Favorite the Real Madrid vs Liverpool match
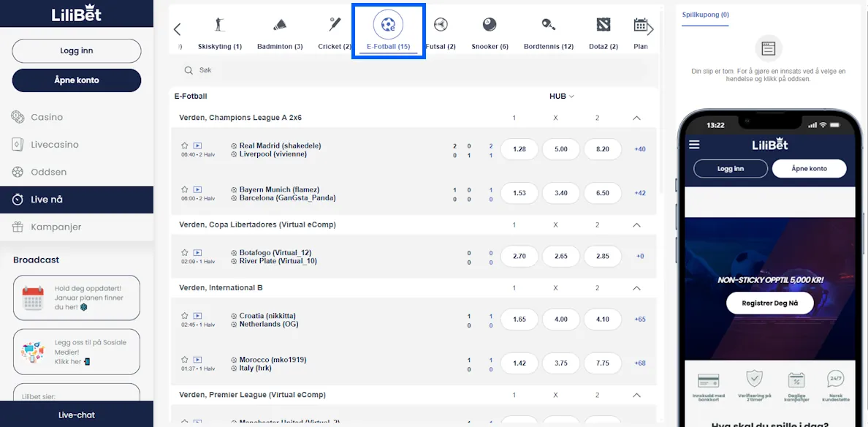The width and height of the screenshot is (868, 427). [x=186, y=145]
